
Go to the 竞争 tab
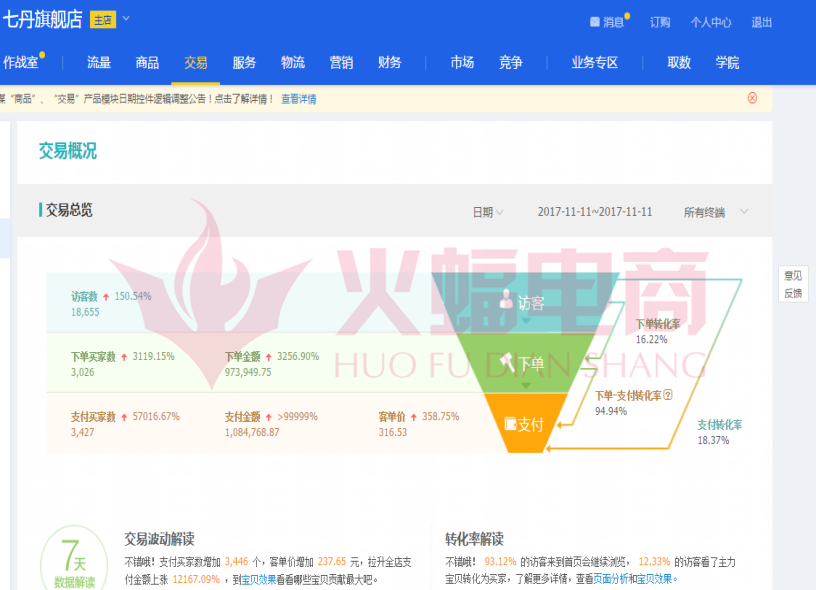pyautogui.click(x=511, y=62)
